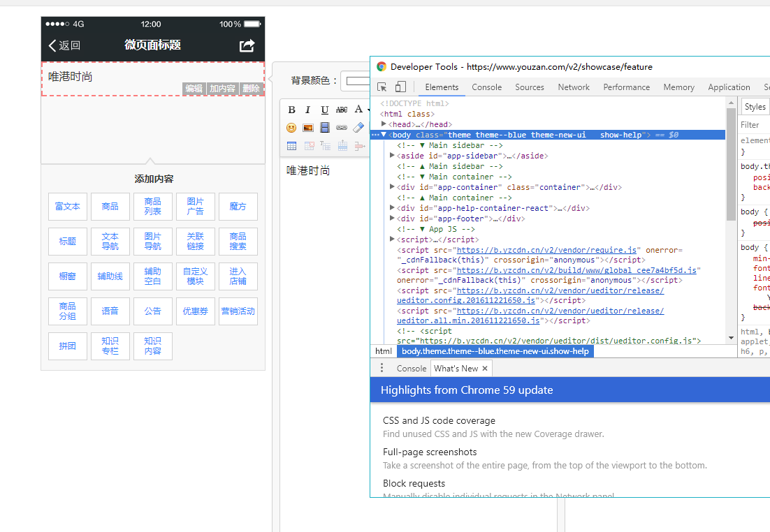Click the html breadcrumb item

click(384, 351)
